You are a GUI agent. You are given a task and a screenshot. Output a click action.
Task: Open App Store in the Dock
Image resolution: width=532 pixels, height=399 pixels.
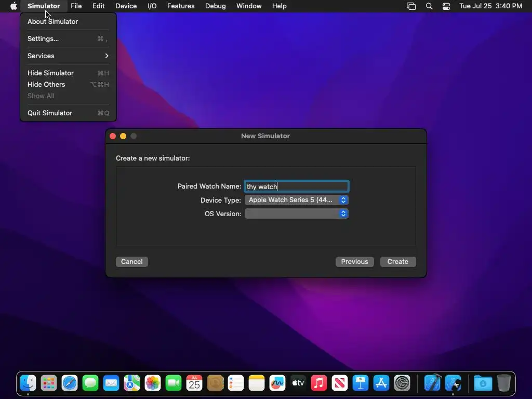[x=381, y=383]
